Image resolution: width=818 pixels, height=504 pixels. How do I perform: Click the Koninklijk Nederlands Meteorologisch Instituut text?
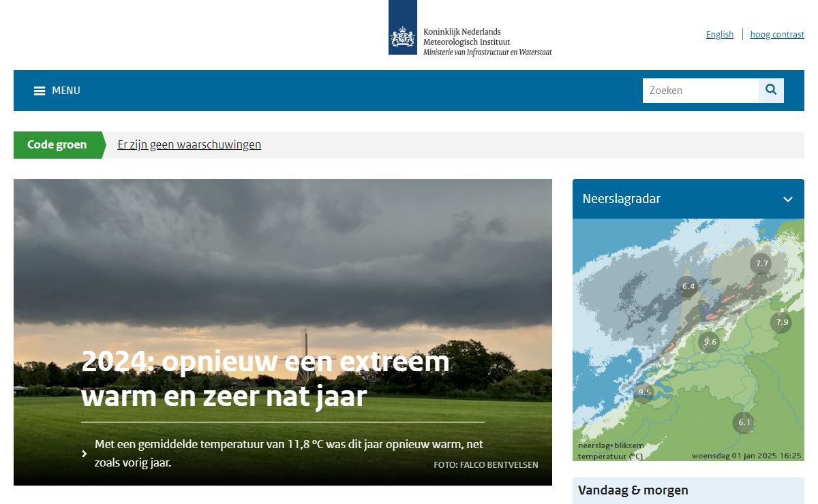pyautogui.click(x=466, y=37)
